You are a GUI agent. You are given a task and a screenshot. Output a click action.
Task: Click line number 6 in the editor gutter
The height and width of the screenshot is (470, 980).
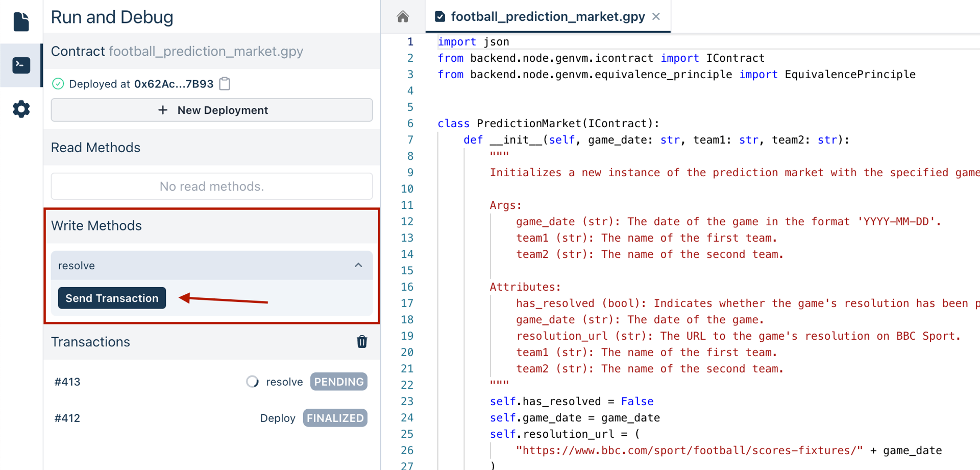tap(410, 124)
